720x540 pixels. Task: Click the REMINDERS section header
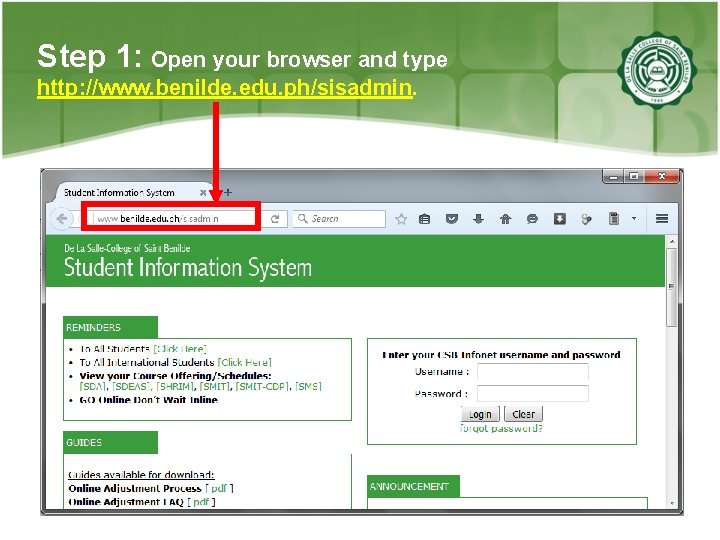(x=110, y=327)
